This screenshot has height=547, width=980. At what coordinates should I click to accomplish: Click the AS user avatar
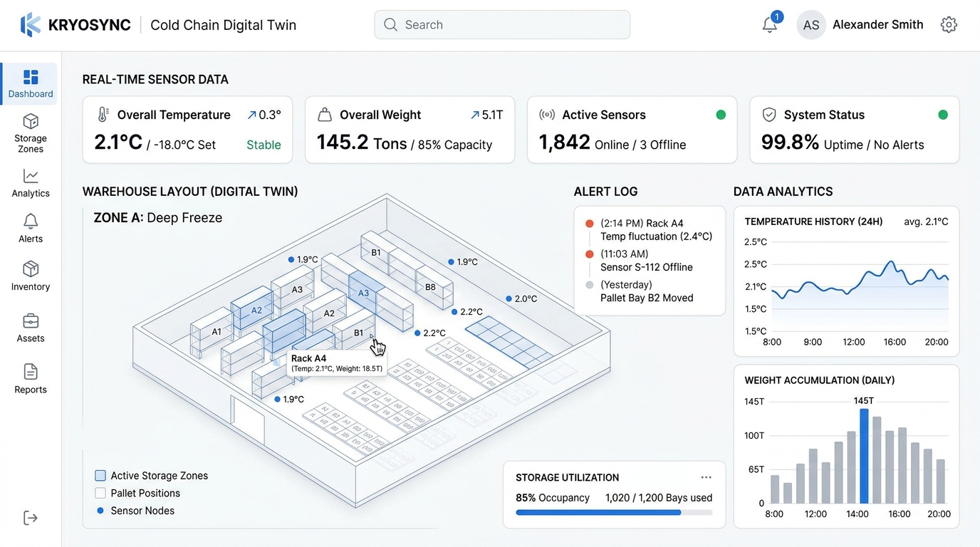[811, 25]
